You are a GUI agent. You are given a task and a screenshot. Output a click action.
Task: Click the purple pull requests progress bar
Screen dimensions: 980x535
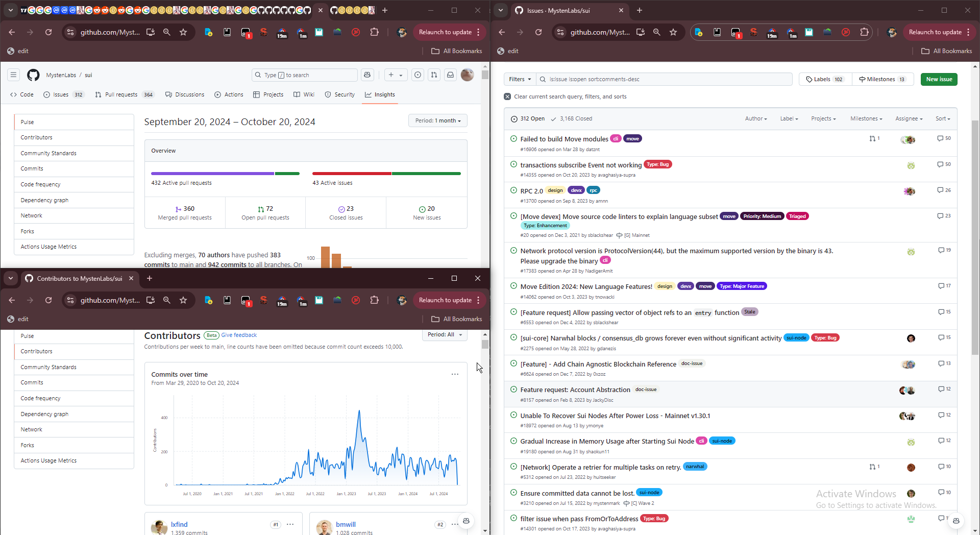[x=212, y=174]
